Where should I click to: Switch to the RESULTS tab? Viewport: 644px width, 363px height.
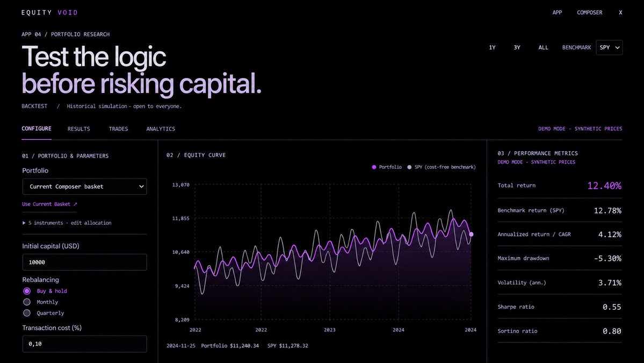point(78,129)
